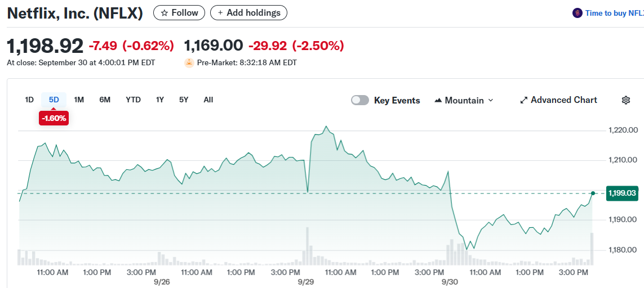Click the star icon in Follow button
This screenshot has height=288, width=644.
pos(164,13)
